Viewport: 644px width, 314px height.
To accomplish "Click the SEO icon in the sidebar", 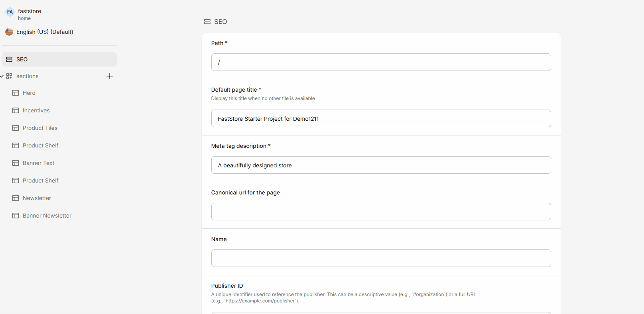I will 9,59.
